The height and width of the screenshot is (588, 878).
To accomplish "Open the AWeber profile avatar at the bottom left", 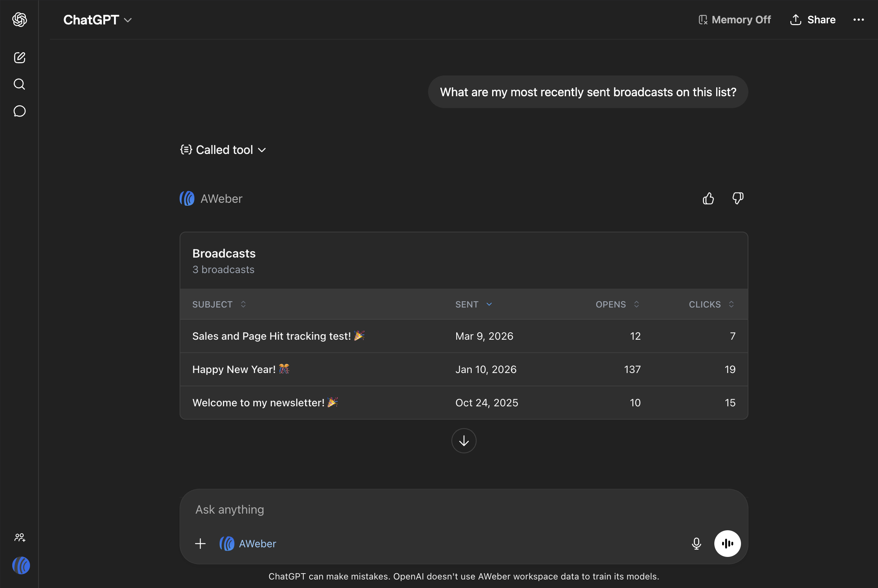I will [x=21, y=565].
